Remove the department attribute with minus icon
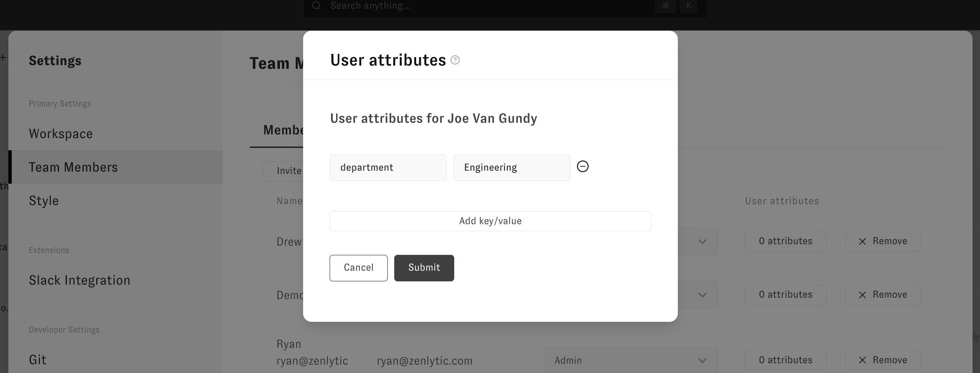Viewport: 980px width, 373px height. [x=583, y=167]
